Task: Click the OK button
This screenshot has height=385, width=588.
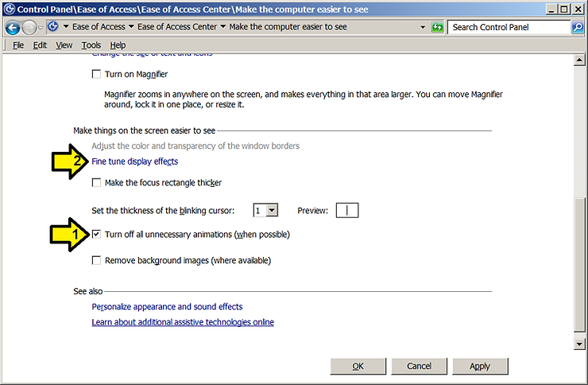Action: coord(358,366)
